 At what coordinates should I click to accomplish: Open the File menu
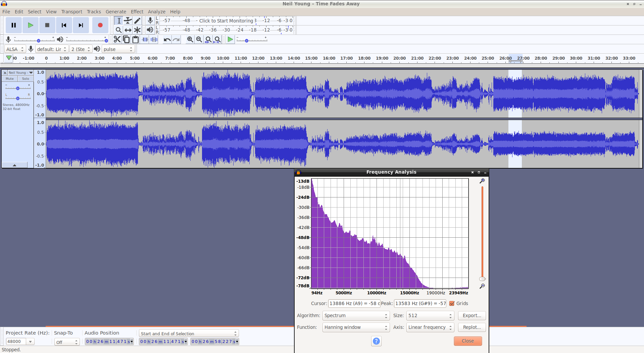6,12
